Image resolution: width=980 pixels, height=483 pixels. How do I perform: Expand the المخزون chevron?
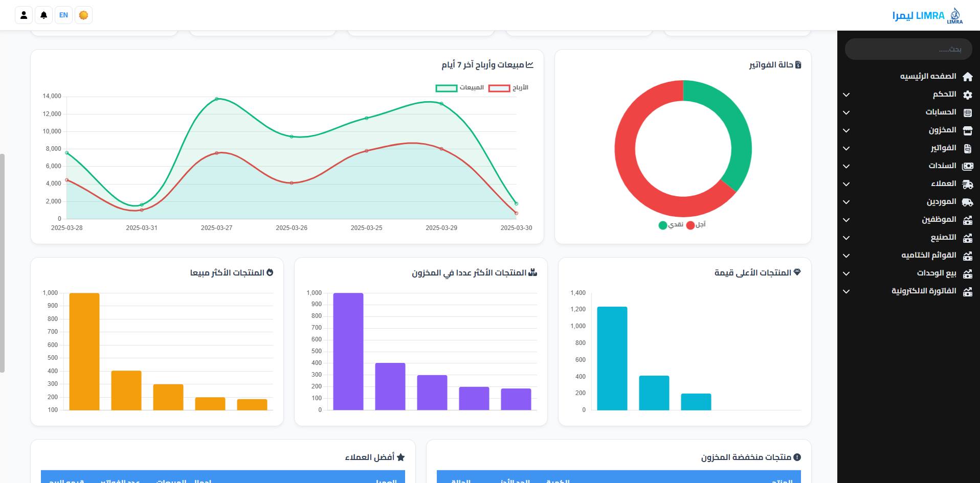[x=846, y=130]
